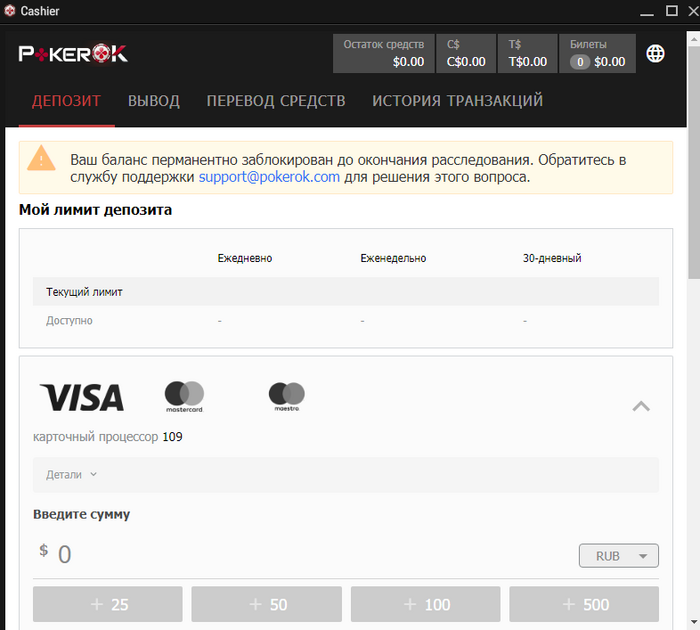Click the support@pokerok.com email link
The image size is (700, 630).
[269, 177]
